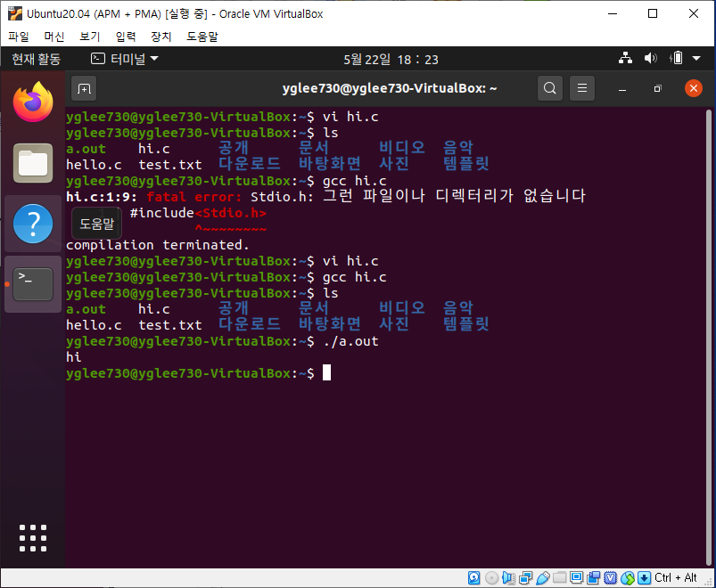This screenshot has height=588, width=716.
Task: Restore the terminal window size
Action: (x=657, y=88)
